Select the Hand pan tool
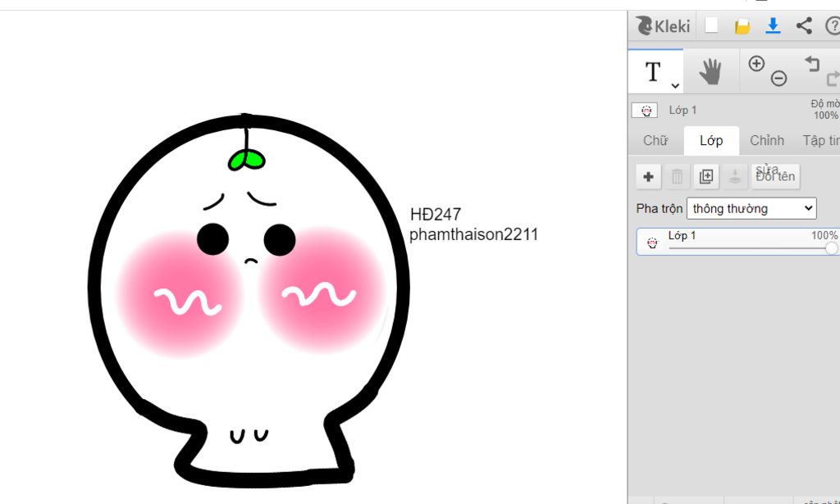Image resolution: width=840 pixels, height=504 pixels. coord(711,71)
